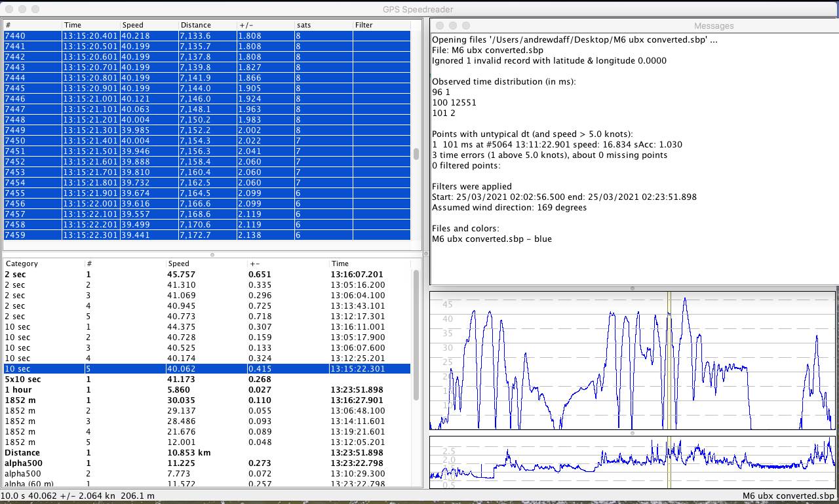Image resolution: width=839 pixels, height=504 pixels.
Task: Click the yellow cursor marker in the speed graph
Action: pos(668,360)
